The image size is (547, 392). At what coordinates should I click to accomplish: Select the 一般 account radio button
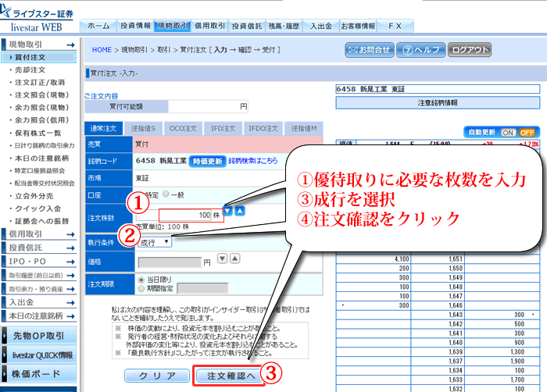(x=166, y=194)
